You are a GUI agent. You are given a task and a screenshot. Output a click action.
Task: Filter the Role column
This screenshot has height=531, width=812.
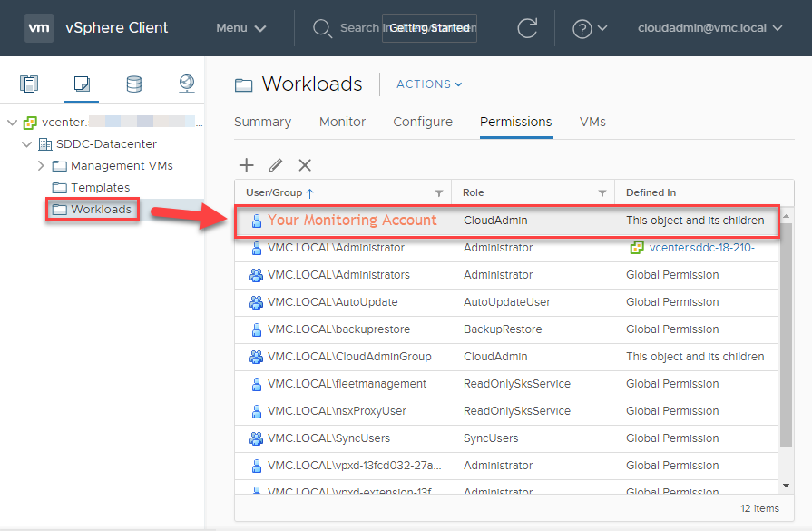coord(602,193)
